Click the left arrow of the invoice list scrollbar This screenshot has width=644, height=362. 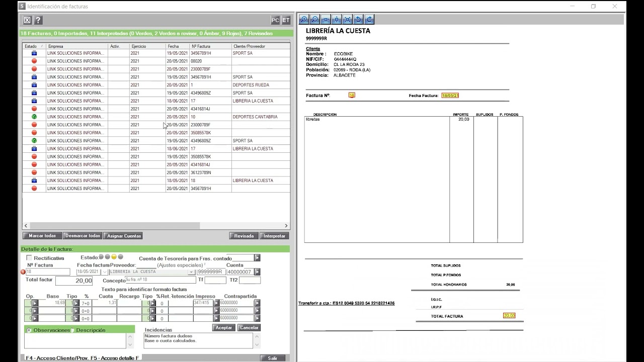click(26, 226)
